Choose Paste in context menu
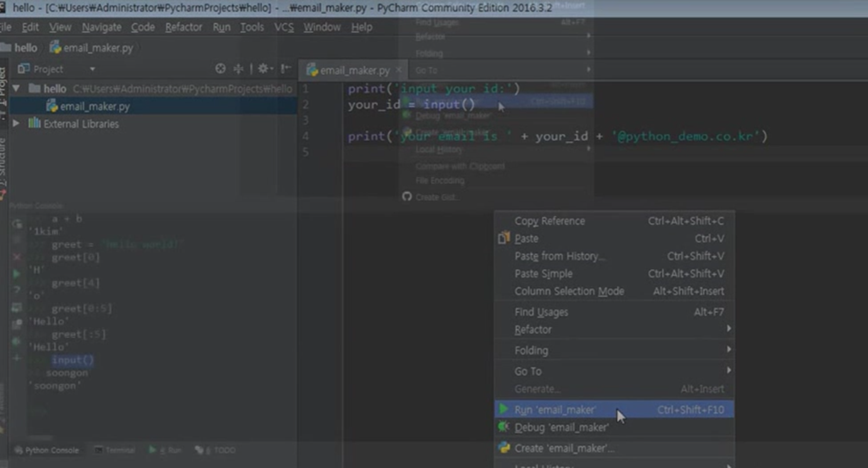The width and height of the screenshot is (868, 468). [x=614, y=239]
